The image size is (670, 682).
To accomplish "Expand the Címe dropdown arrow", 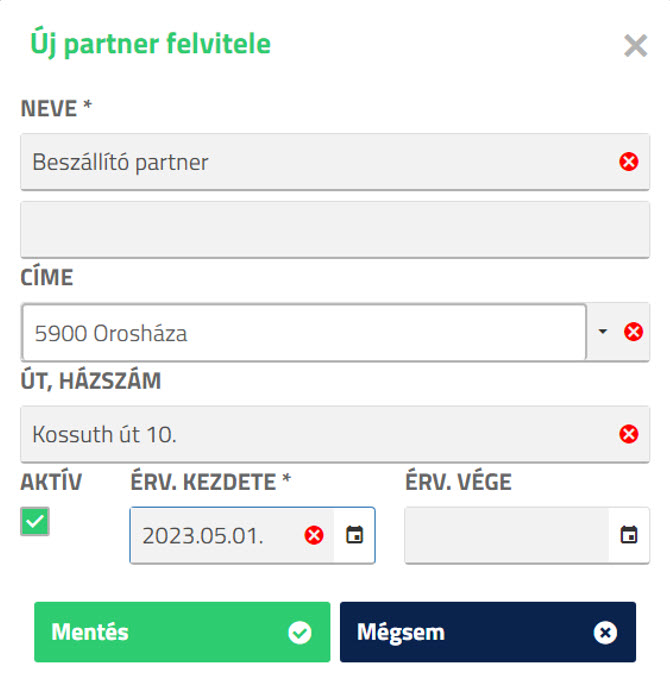I will pyautogui.click(x=603, y=331).
